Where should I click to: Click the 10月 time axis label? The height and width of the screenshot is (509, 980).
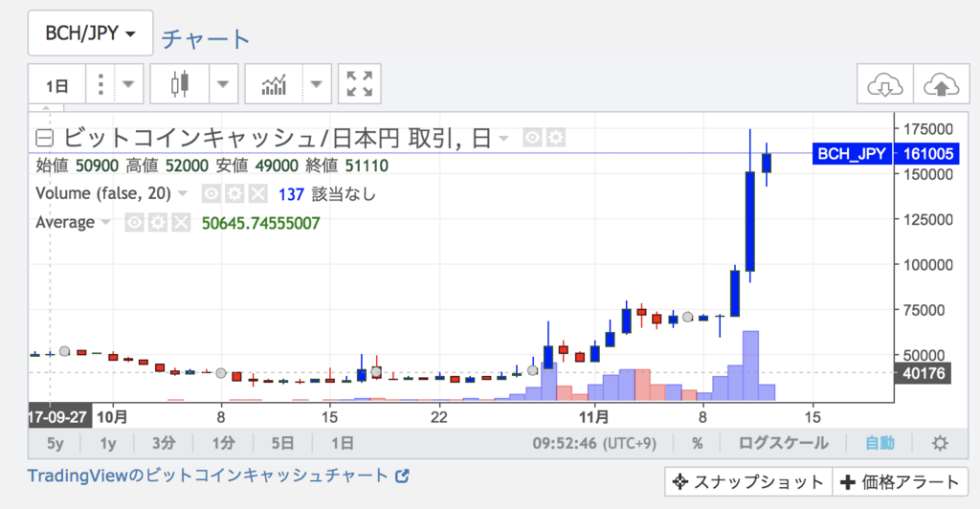[x=113, y=416]
